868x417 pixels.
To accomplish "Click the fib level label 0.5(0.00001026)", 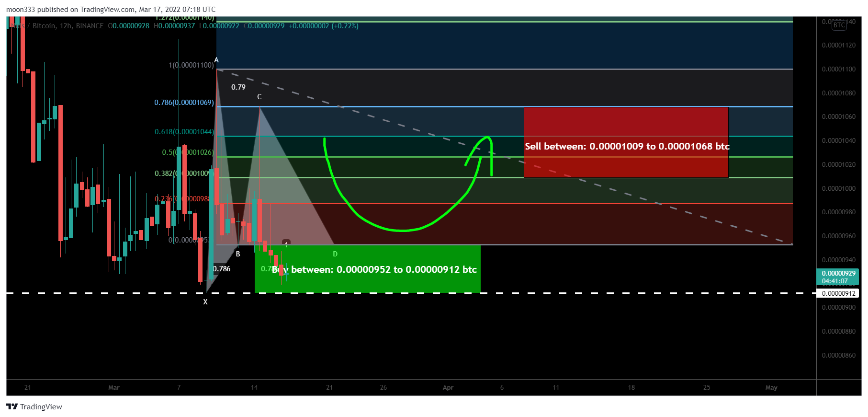I will (188, 152).
